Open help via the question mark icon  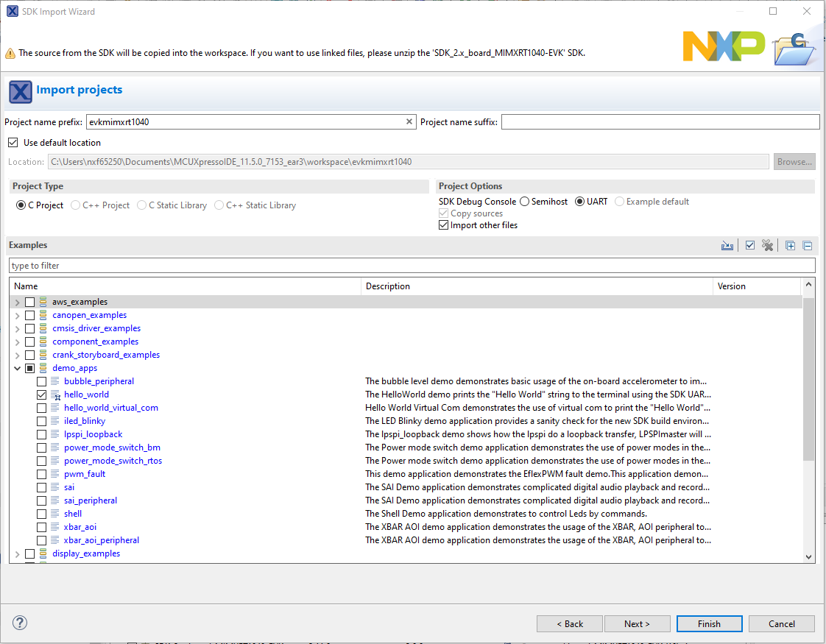[x=20, y=623]
